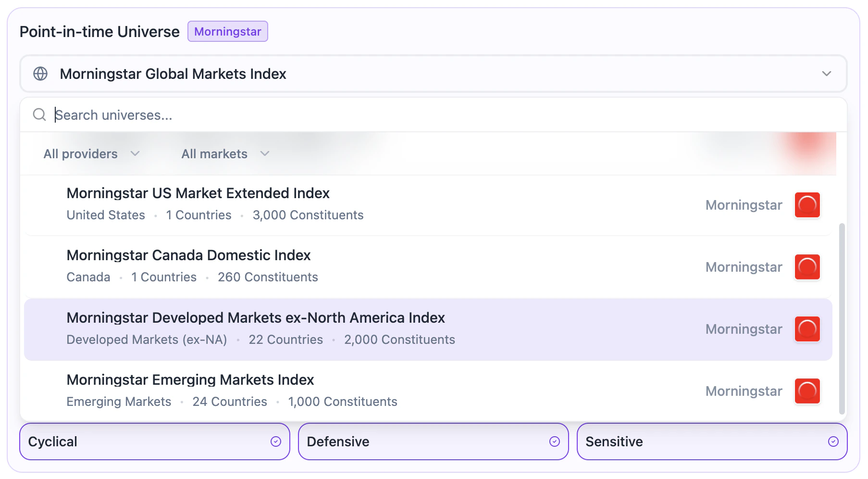868x479 pixels.
Task: Click the '3,000 Constituents' text
Action: click(308, 215)
